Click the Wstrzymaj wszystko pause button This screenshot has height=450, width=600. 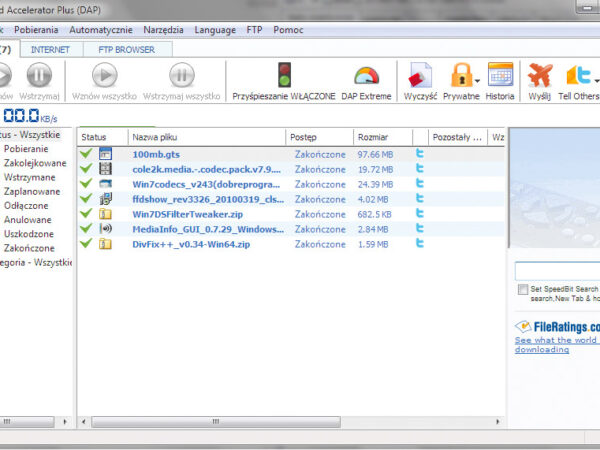click(x=181, y=75)
